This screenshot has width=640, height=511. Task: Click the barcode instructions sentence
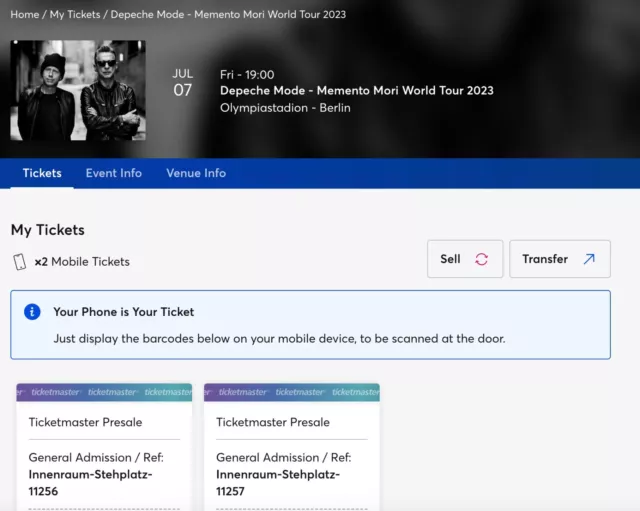[280, 339]
